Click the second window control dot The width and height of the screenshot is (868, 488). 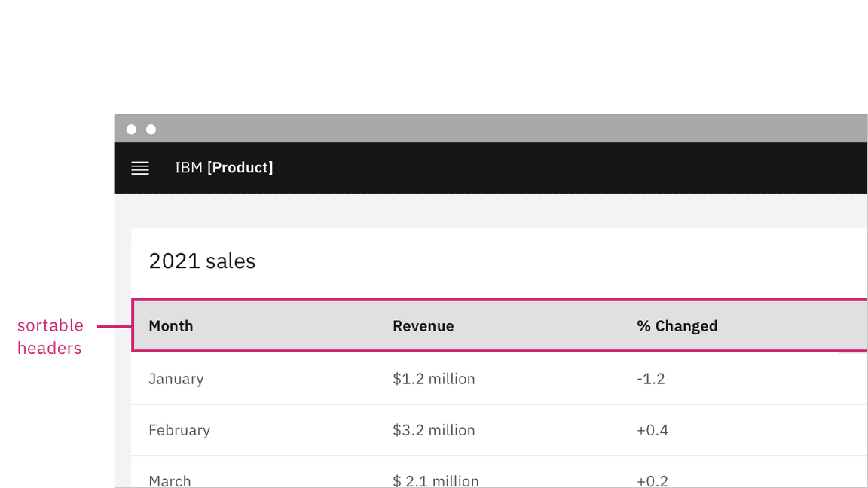(151, 130)
